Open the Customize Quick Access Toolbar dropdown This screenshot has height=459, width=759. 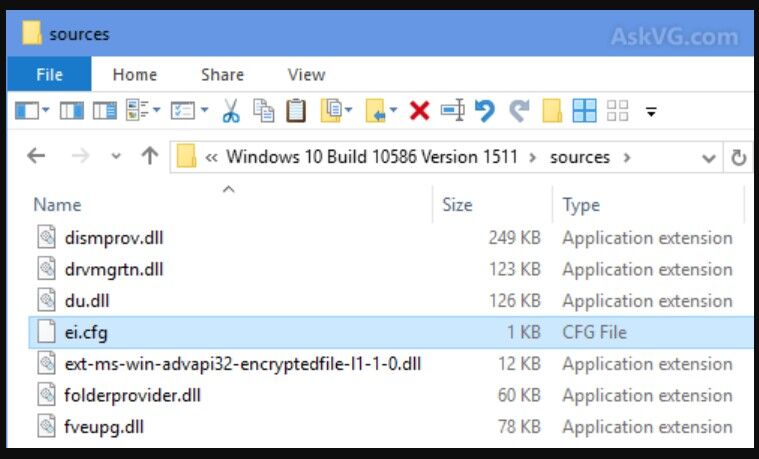coord(651,112)
